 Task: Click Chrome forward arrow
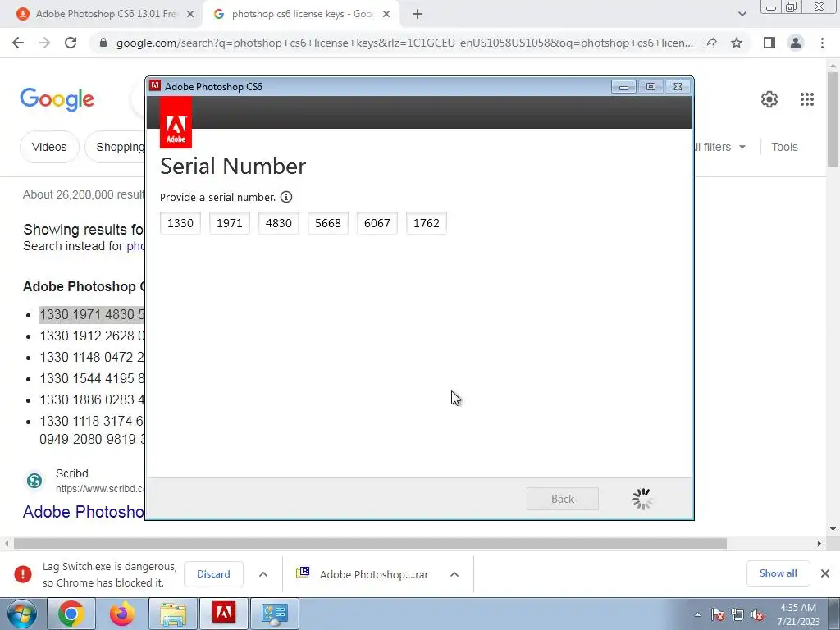(x=44, y=43)
